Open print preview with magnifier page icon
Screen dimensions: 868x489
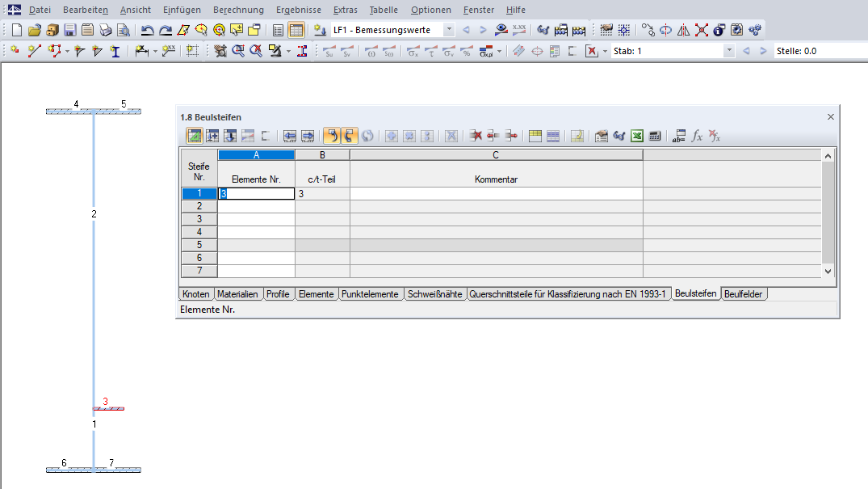click(x=123, y=30)
